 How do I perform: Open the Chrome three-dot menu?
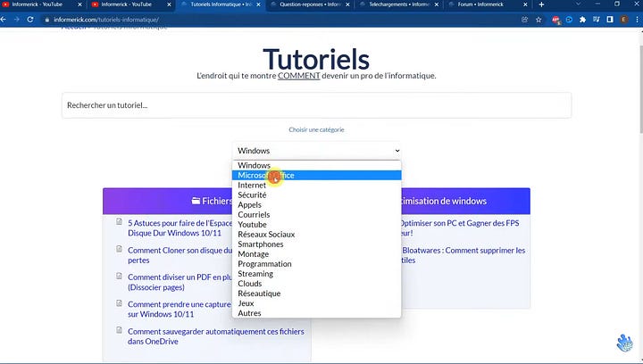coord(638,20)
